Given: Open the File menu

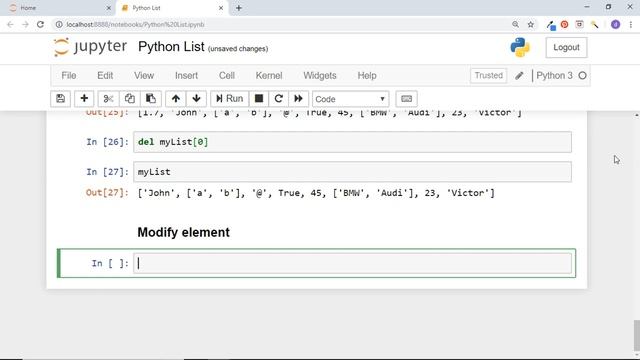Looking at the screenshot, I should point(69,76).
